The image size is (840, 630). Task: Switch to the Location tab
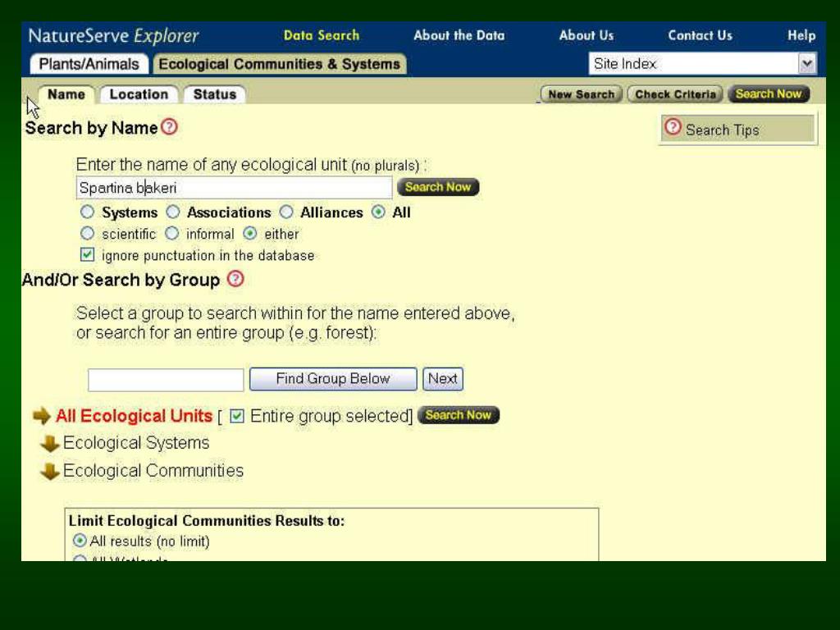tap(139, 94)
